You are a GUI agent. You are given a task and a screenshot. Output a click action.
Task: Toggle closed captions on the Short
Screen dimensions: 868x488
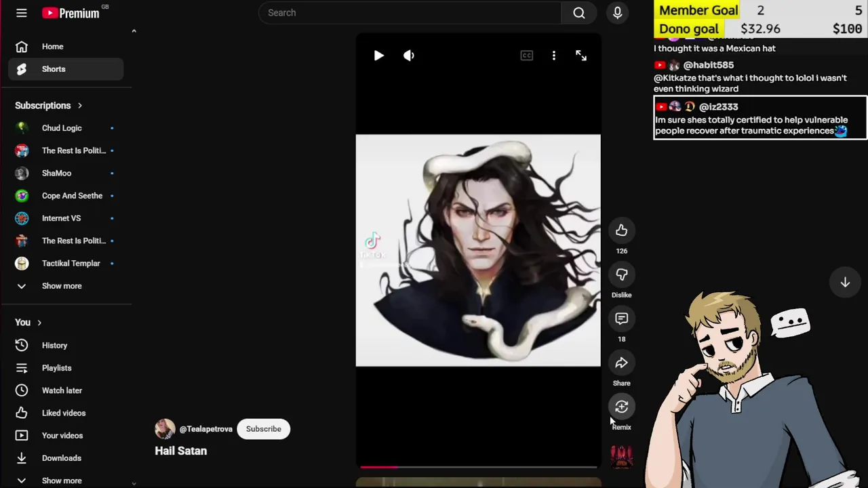click(527, 56)
